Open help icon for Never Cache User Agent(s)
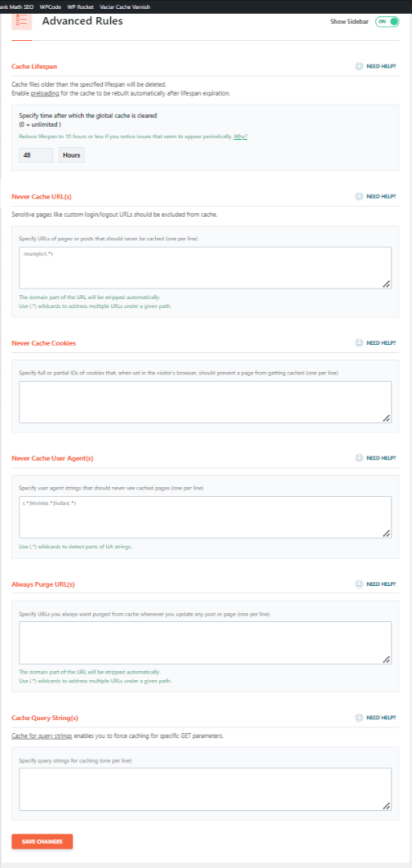Viewport: 412px width, 868px height. point(358,458)
